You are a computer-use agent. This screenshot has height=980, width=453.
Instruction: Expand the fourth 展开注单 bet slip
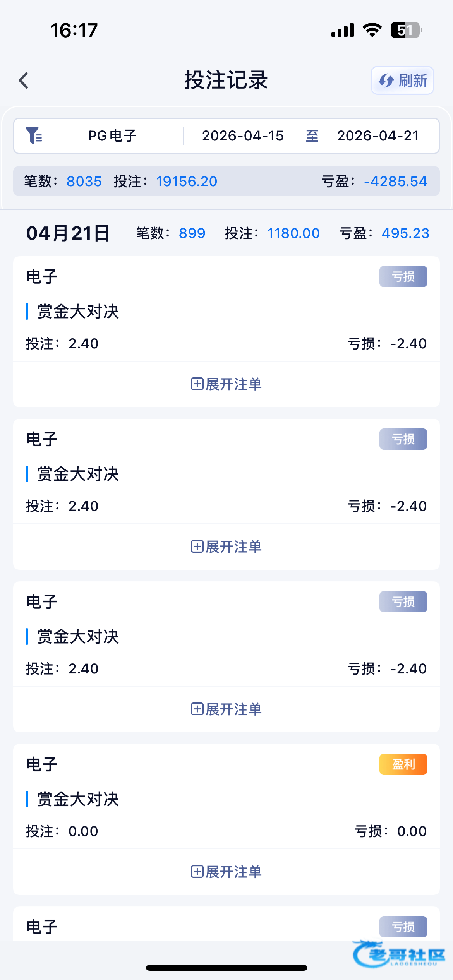pos(226,872)
